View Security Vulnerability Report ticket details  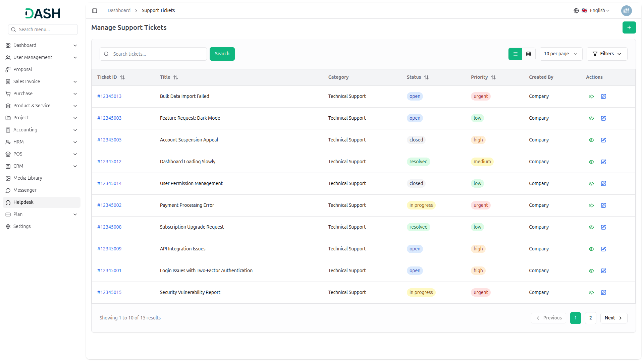(x=591, y=293)
